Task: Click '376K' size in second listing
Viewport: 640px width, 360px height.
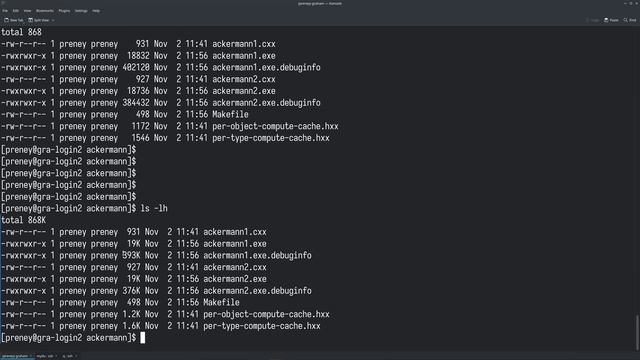Action: tap(131, 291)
